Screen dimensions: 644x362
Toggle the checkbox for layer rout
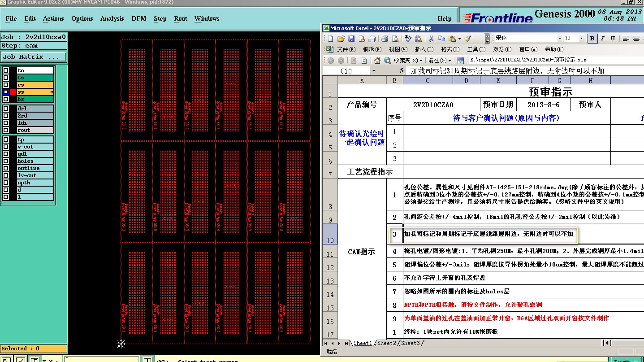pos(6,130)
